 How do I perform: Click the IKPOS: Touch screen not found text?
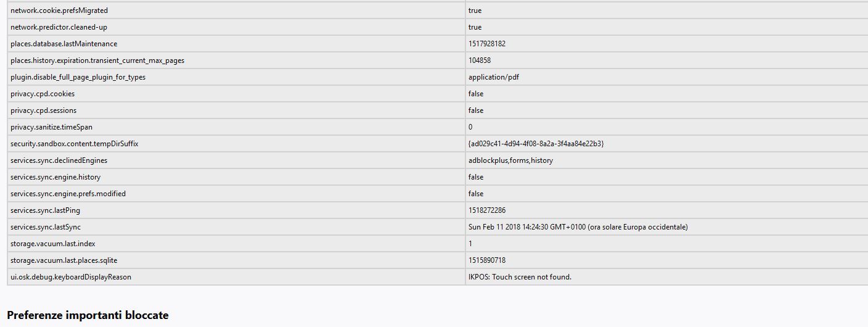point(520,277)
